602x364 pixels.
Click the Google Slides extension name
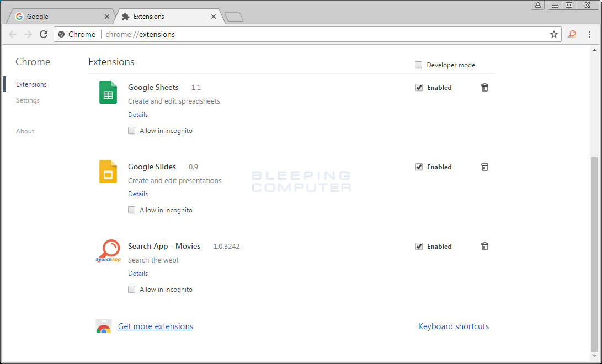(152, 167)
